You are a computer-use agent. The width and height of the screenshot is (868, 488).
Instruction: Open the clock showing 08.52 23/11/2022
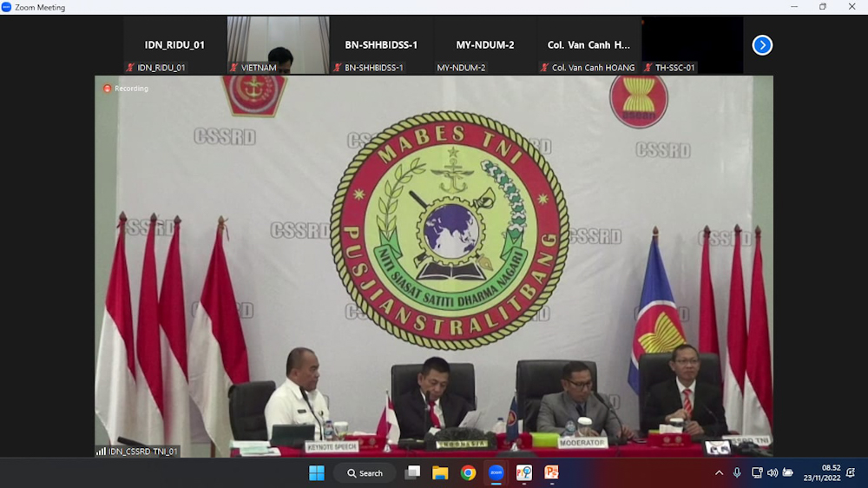click(821, 472)
